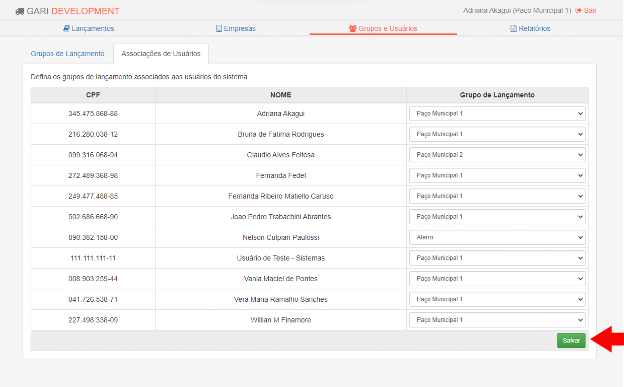Click the Relatórios report icon
The height and width of the screenshot is (387, 624).
tap(513, 29)
